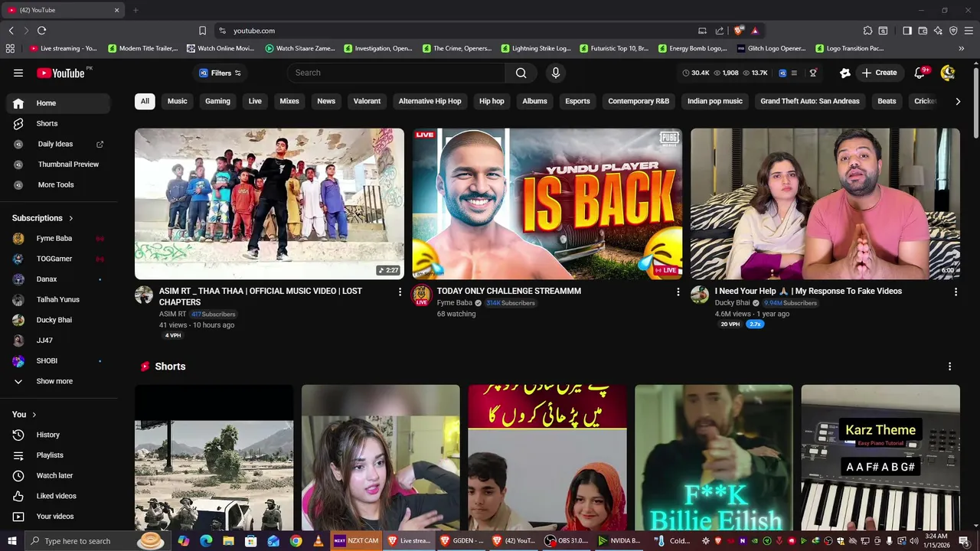Image resolution: width=980 pixels, height=551 pixels.
Task: Click the trophy icon in header
Action: pyautogui.click(x=813, y=73)
